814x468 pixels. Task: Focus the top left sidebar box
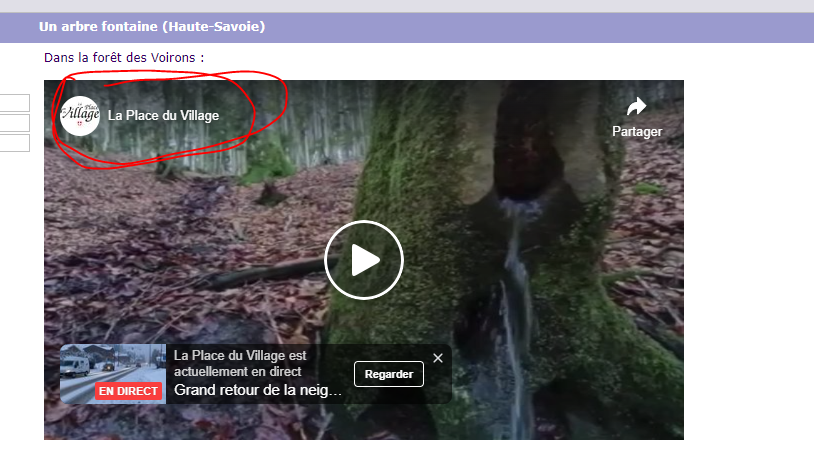click(x=15, y=103)
